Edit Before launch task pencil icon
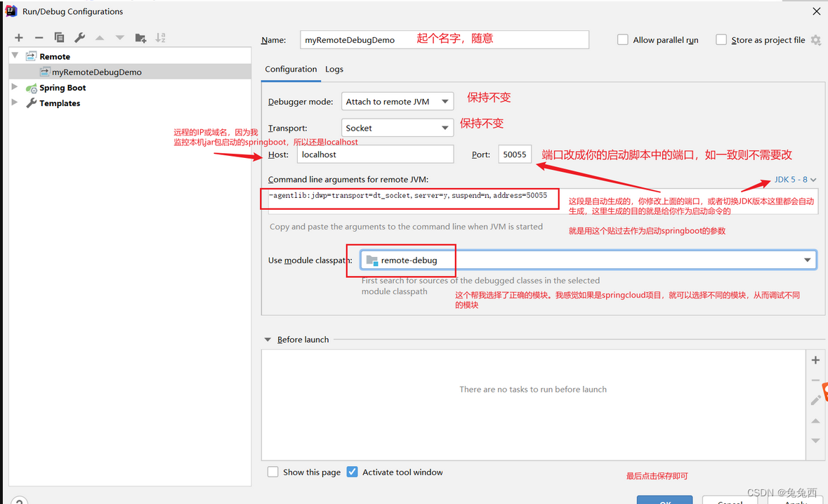Image resolution: width=828 pixels, height=504 pixels. click(x=815, y=400)
